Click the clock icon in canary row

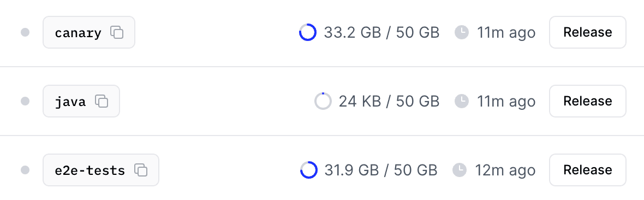click(462, 32)
